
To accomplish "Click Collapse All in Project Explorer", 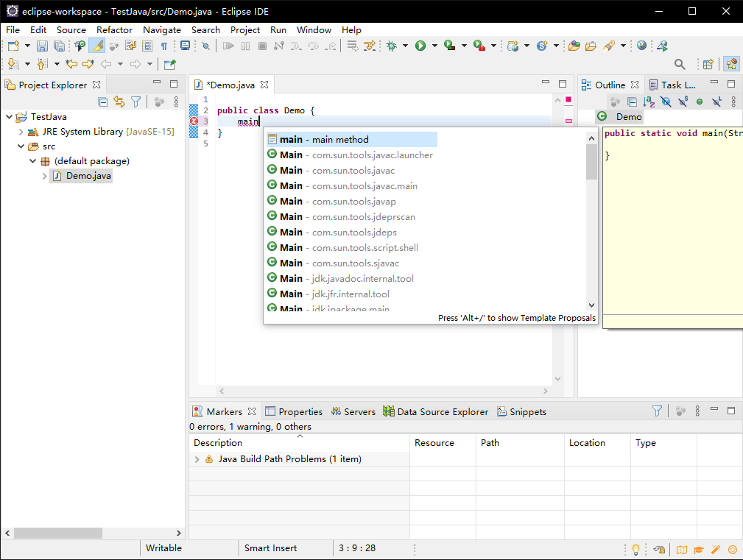I will (102, 102).
